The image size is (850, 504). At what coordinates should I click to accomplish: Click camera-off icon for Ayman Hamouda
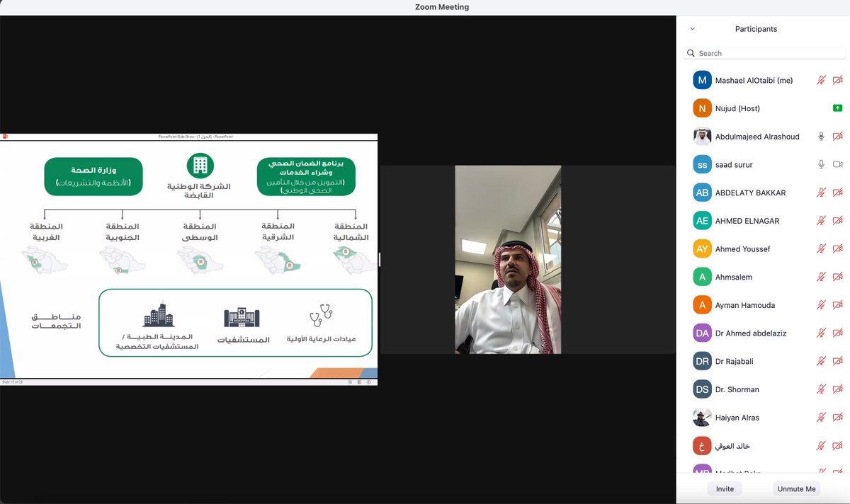[837, 305]
